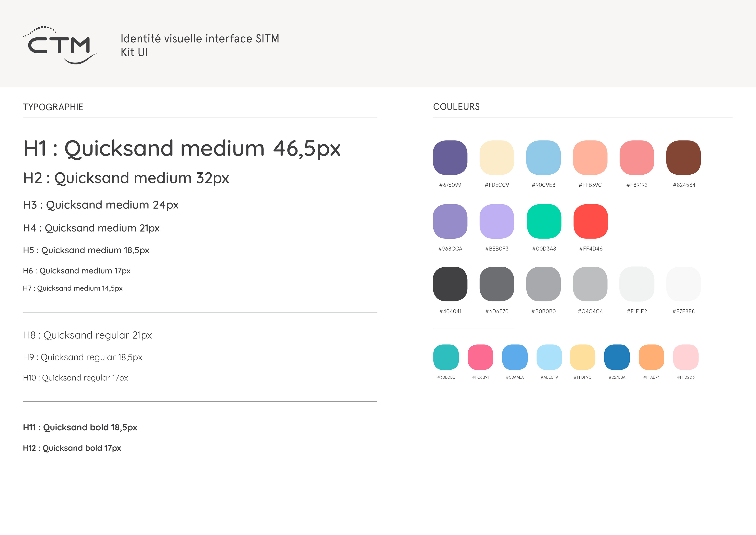This screenshot has height=535, width=756.
Task: Select the small #FFD2D6 pale pink swatch
Action: 686,357
